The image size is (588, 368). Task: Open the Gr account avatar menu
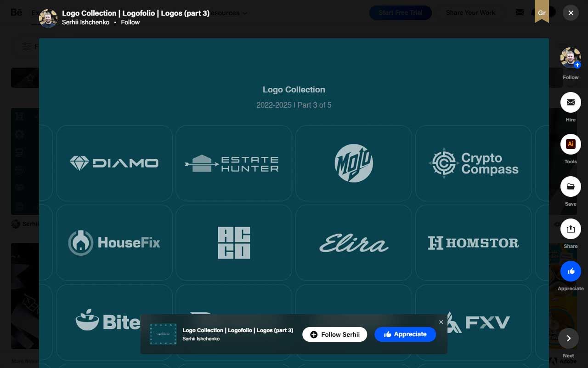(x=542, y=12)
